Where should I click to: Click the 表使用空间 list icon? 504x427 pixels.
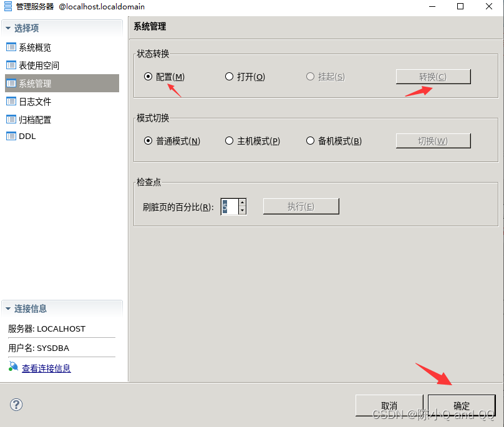point(11,65)
